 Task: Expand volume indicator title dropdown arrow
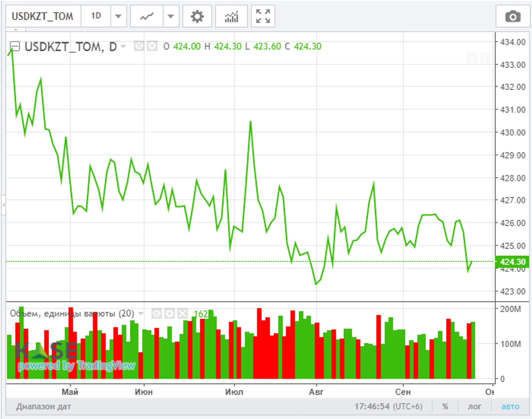point(141,314)
